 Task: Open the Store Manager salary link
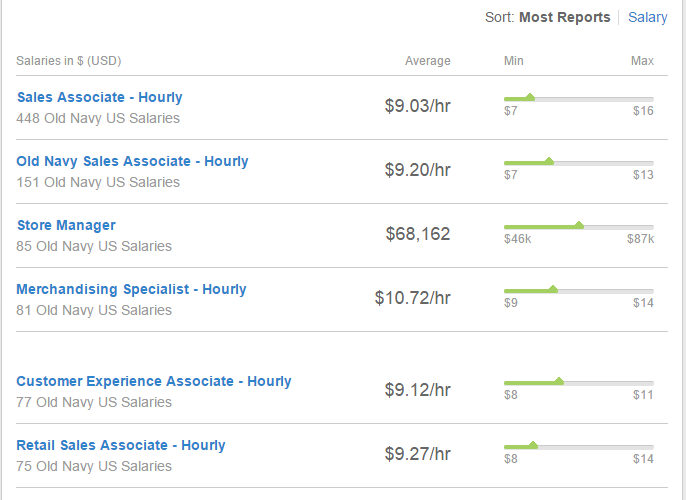(x=66, y=225)
